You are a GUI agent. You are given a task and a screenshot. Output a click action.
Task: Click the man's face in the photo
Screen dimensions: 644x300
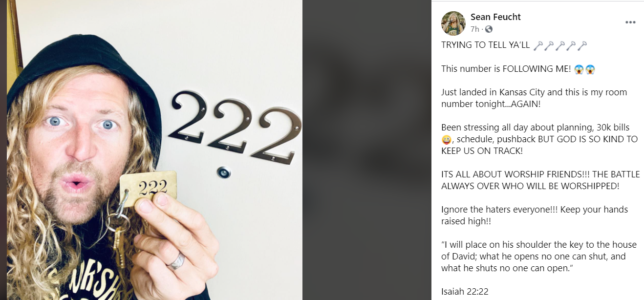pos(83,142)
